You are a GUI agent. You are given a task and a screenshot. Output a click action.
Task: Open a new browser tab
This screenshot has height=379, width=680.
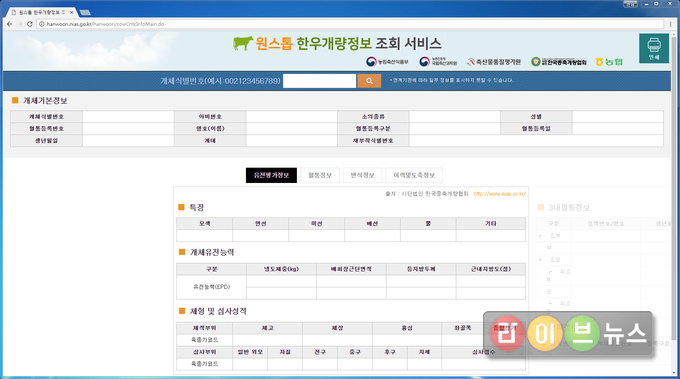(85, 12)
